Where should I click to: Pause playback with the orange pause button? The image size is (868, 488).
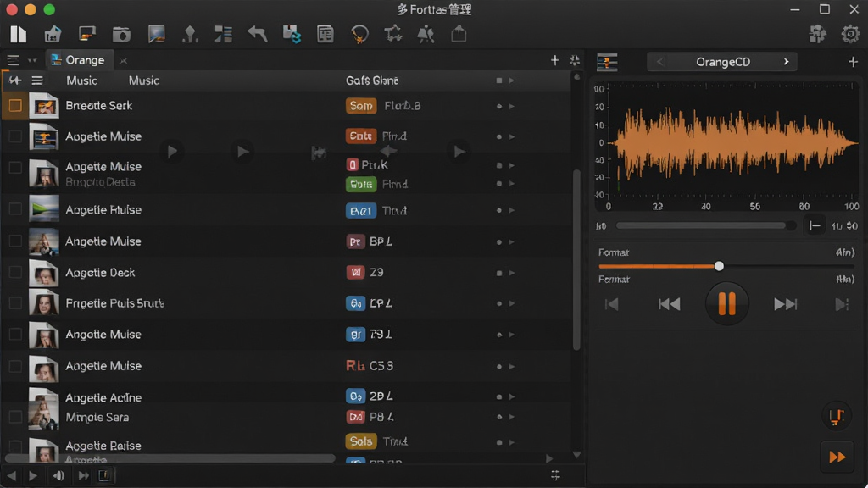(x=726, y=304)
